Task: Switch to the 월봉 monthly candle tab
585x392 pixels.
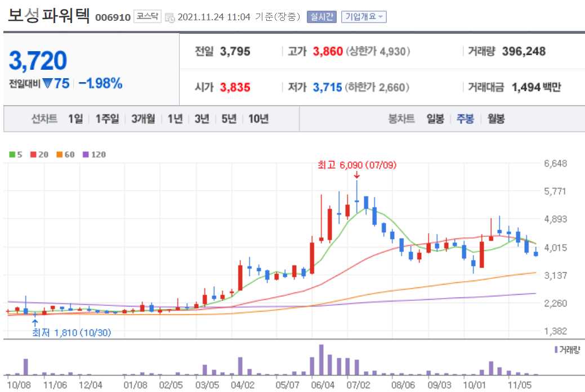Action: pyautogui.click(x=495, y=119)
